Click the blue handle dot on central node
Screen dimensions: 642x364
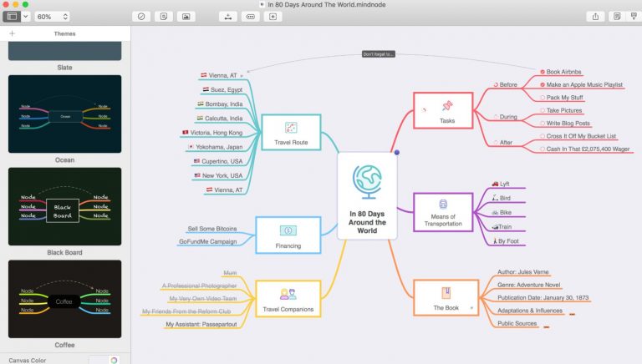pos(397,153)
